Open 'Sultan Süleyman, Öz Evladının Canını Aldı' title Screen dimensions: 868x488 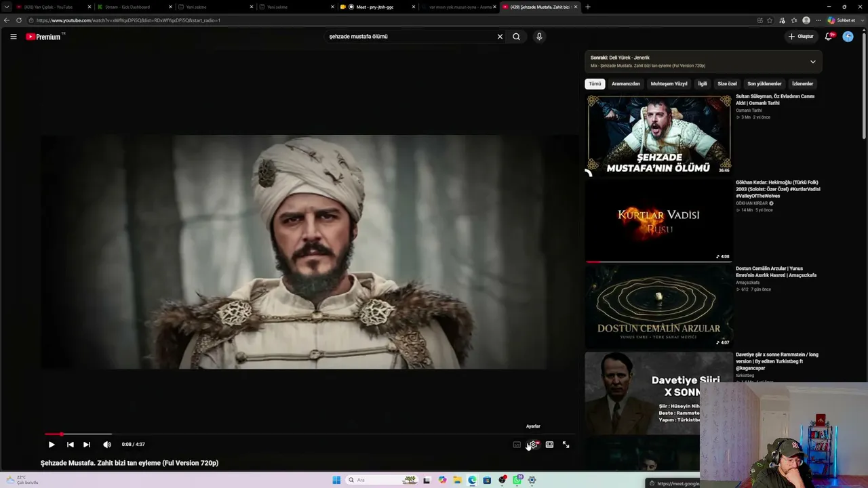[x=775, y=100]
